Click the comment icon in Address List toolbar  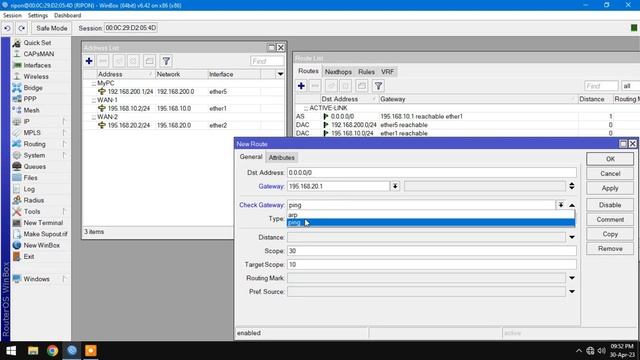[149, 61]
